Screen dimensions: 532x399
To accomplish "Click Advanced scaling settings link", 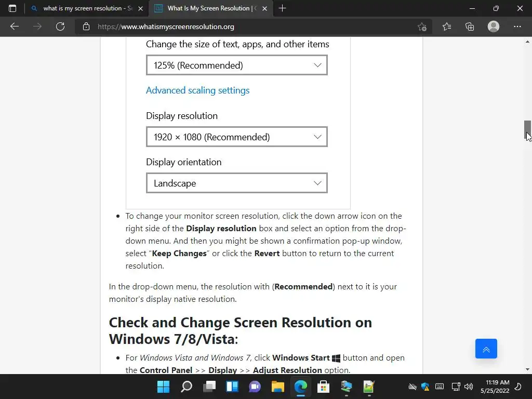I will click(197, 90).
